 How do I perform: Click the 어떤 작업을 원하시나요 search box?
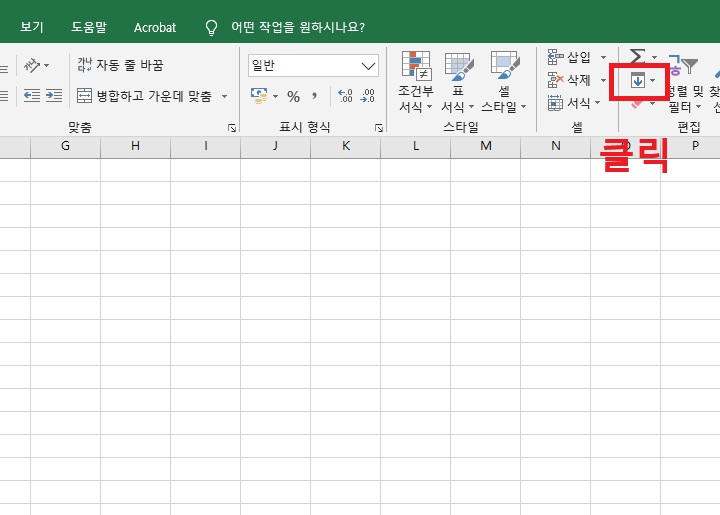click(x=298, y=27)
